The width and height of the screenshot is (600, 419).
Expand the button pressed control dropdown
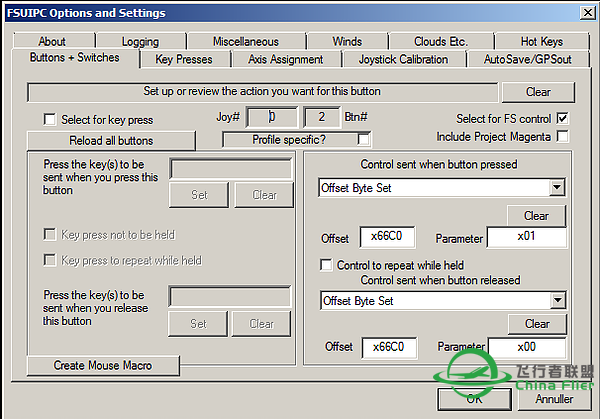tap(557, 188)
